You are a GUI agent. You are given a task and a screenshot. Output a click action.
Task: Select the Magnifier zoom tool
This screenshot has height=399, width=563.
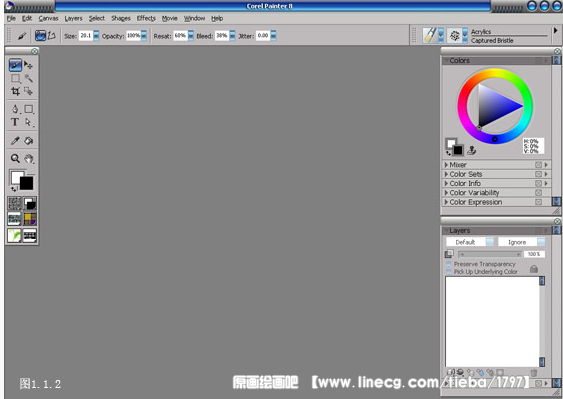click(x=15, y=158)
